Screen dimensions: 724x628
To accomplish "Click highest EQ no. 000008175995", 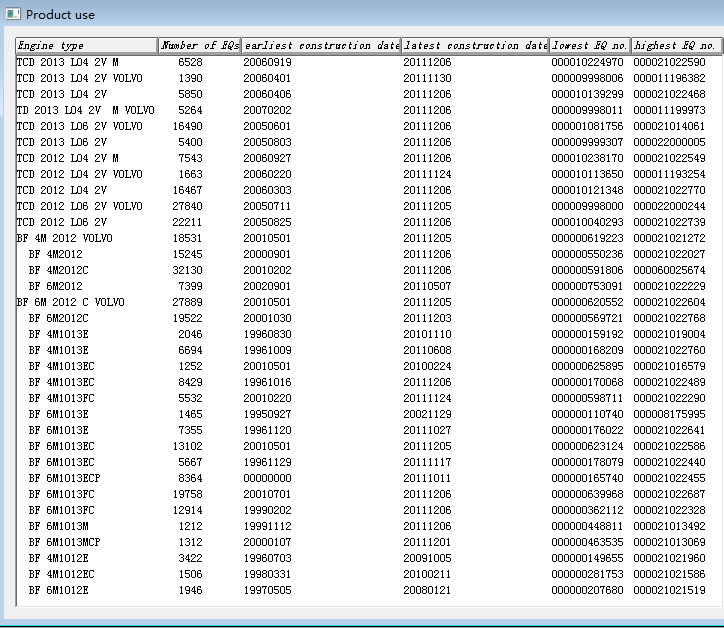I will tap(670, 414).
